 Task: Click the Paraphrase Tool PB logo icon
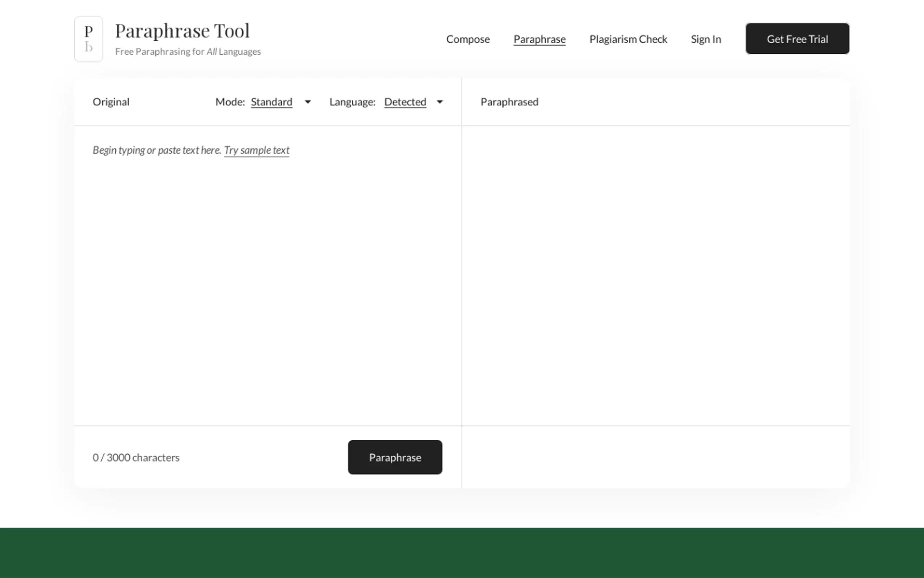89,39
